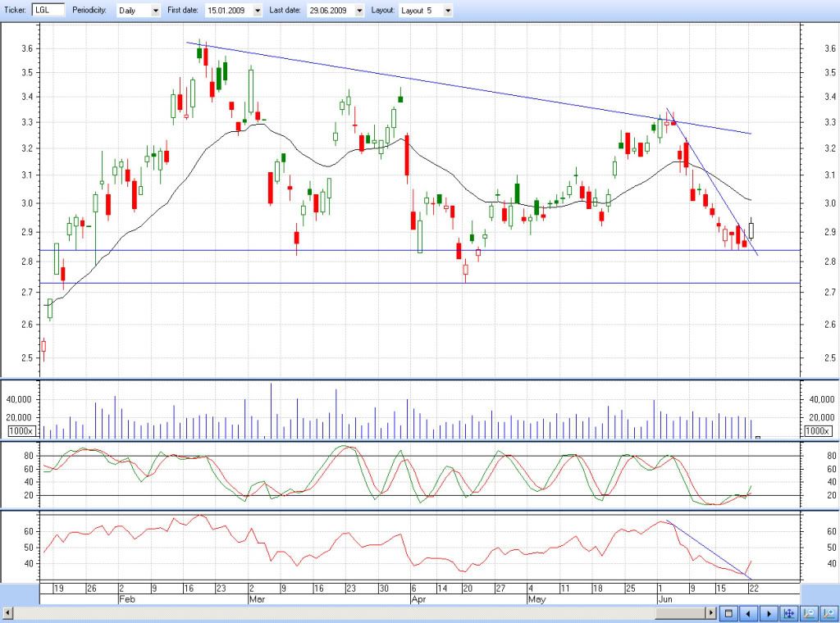Click the "Apr" month label on the time axis
This screenshot has height=623, width=840.
pyautogui.click(x=418, y=599)
